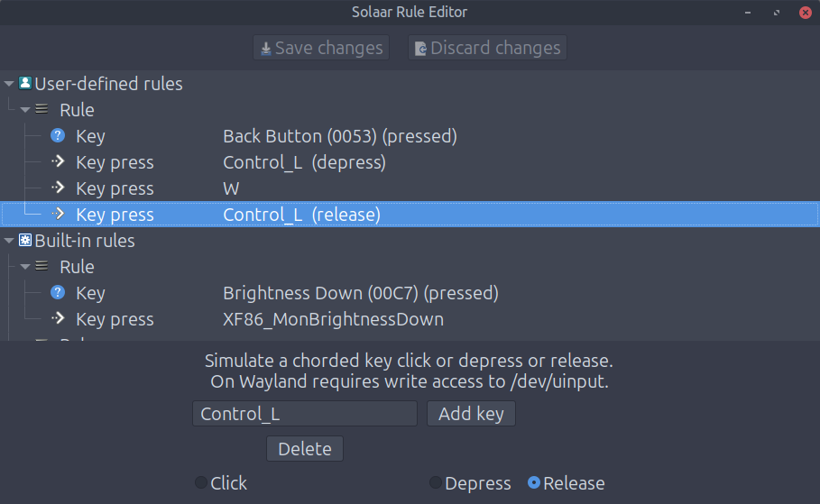Click the arrow icon on Control_L (depress) row

pos(58,161)
